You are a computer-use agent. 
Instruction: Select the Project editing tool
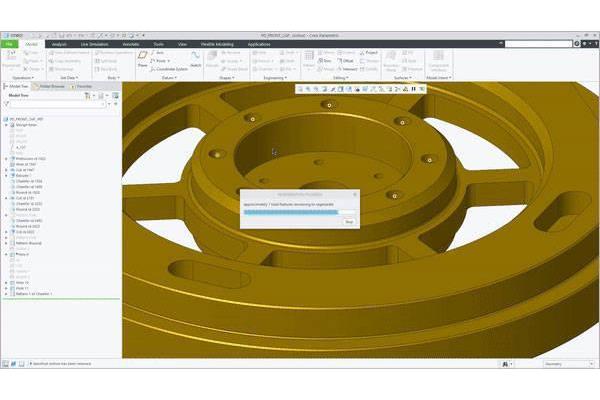(368, 52)
